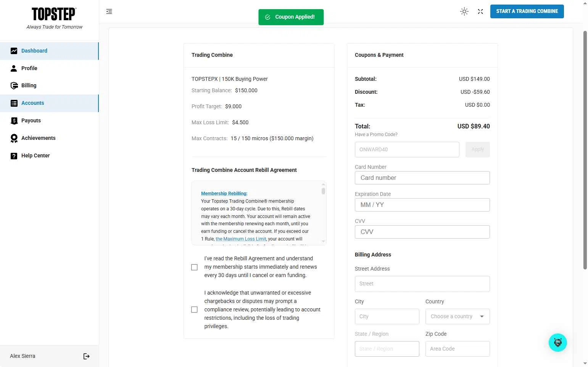Check the Rebill Agreement acknowledgment box
This screenshot has height=367, width=588.
coord(194,267)
